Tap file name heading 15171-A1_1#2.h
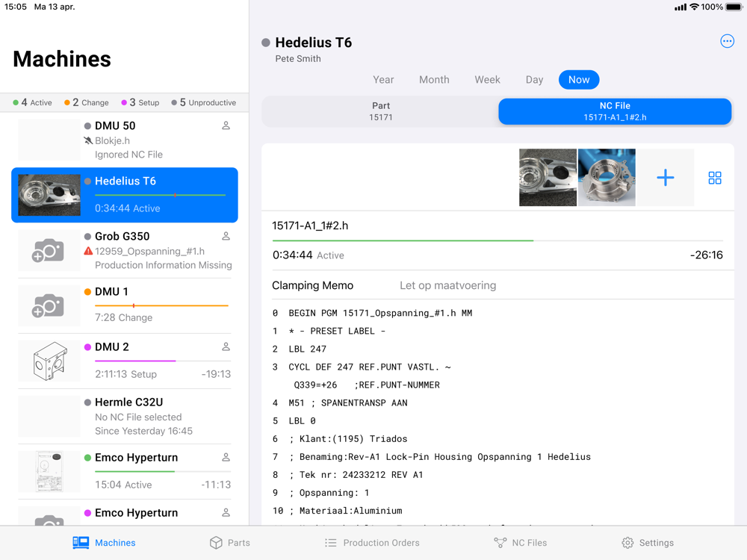The height and width of the screenshot is (560, 747). click(310, 225)
